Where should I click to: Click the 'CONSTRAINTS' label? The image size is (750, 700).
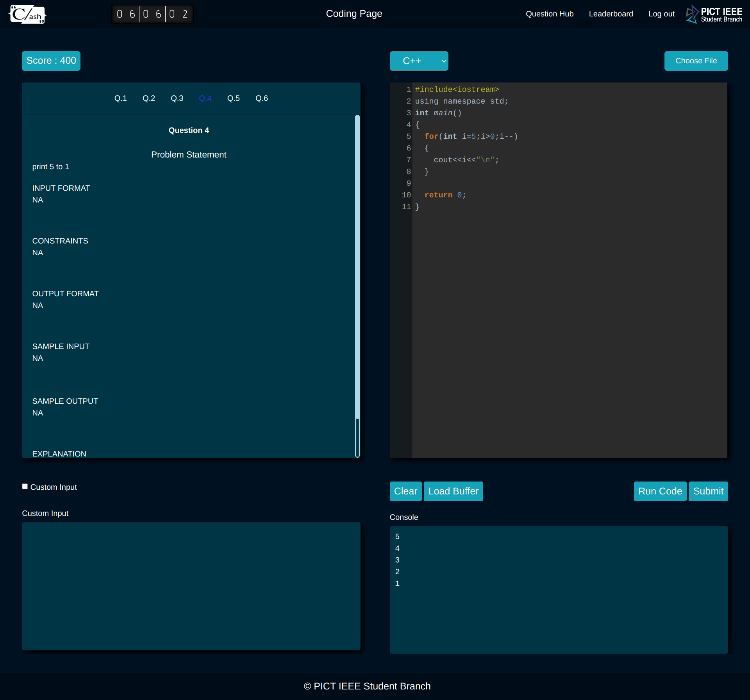coord(60,241)
